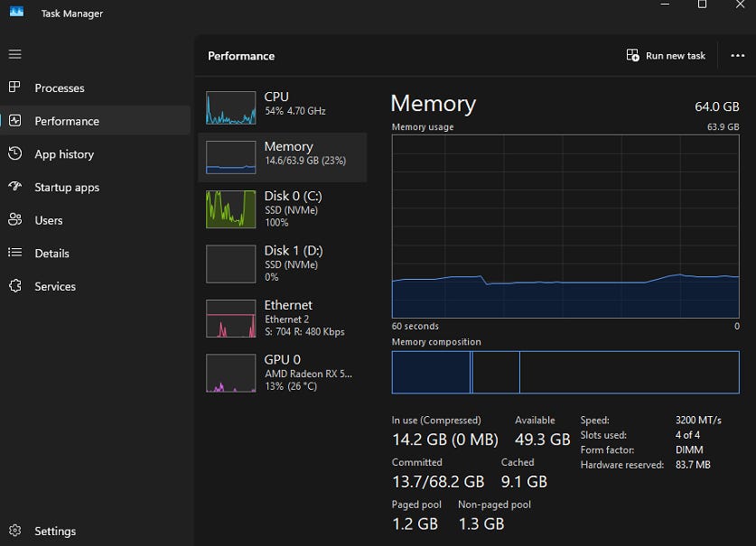Click the DIMM form factor value

[689, 449]
